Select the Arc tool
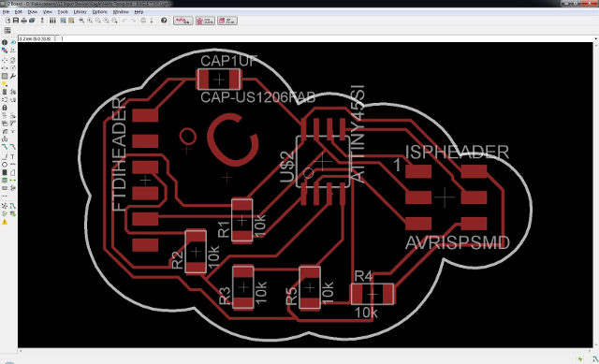This screenshot has width=599, height=364. pyautogui.click(x=12, y=165)
